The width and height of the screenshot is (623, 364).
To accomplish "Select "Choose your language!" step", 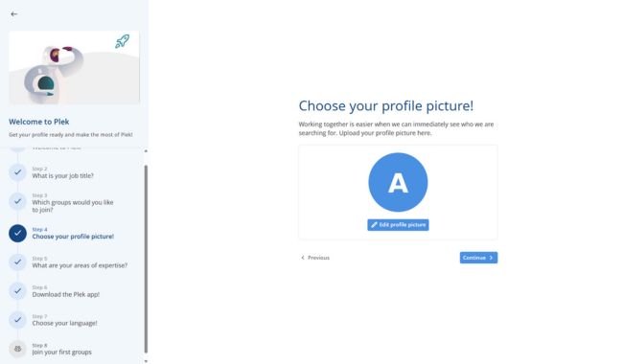I will click(65, 323).
